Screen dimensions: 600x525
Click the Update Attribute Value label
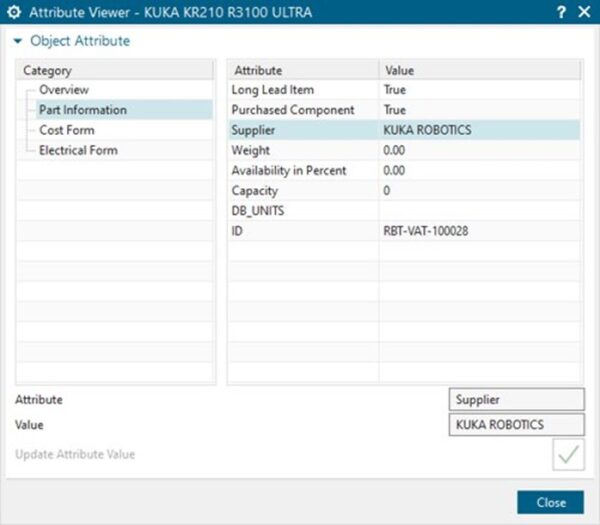[75, 454]
